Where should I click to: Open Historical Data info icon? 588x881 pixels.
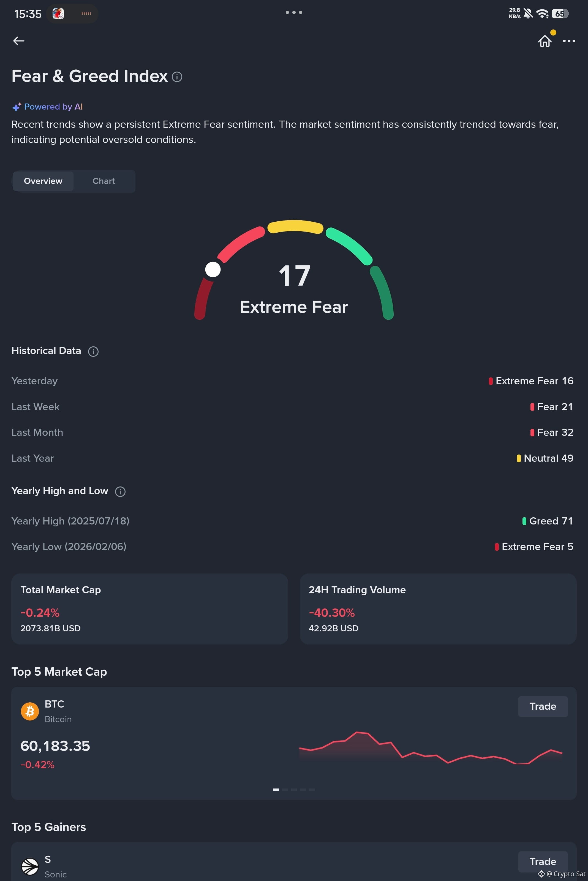(x=93, y=351)
